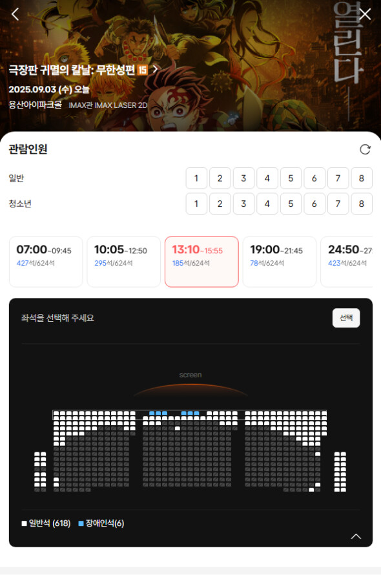Refresh the audience count with reload icon
The image size is (381, 588).
tap(365, 149)
